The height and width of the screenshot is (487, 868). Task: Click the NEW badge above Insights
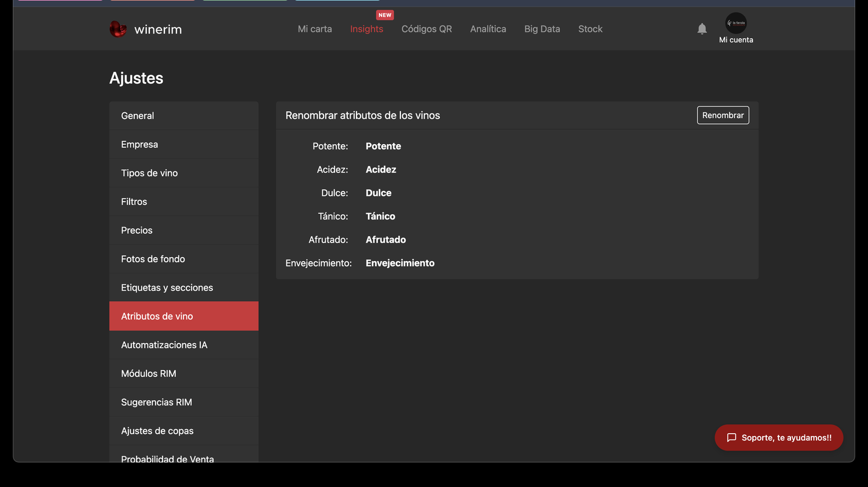click(385, 15)
